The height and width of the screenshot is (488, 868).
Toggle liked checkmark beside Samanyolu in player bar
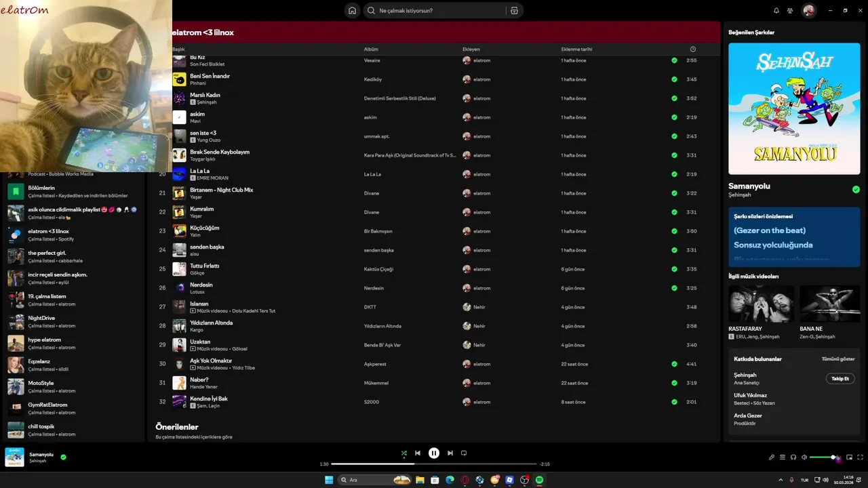63,457
